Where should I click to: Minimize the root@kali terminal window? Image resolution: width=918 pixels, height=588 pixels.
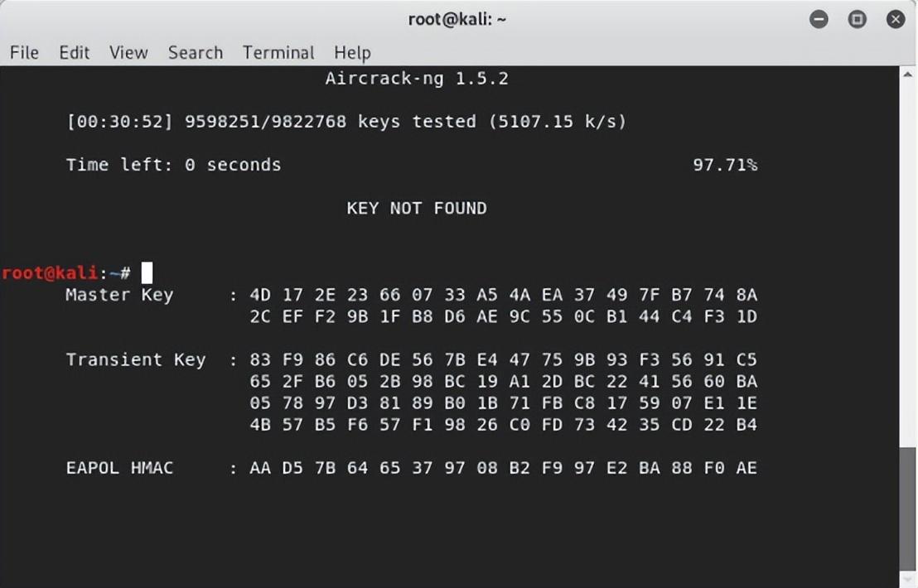pos(819,19)
